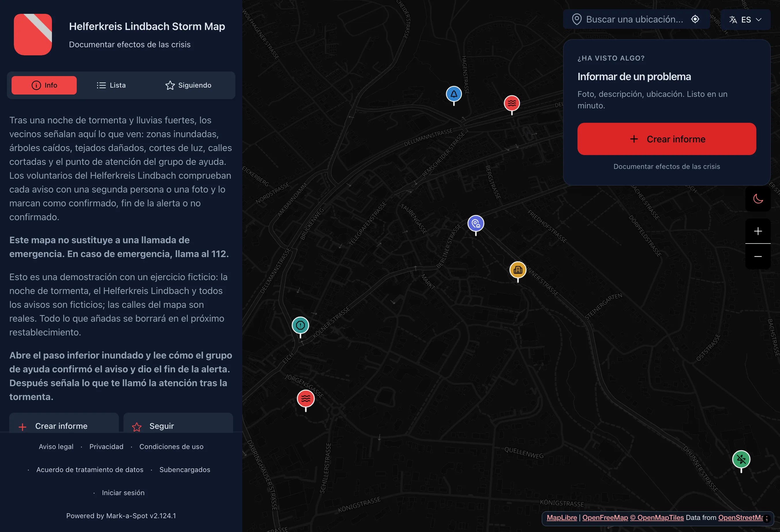Click the red Helferkreis app logo
Image resolution: width=780 pixels, height=532 pixels.
[33, 35]
